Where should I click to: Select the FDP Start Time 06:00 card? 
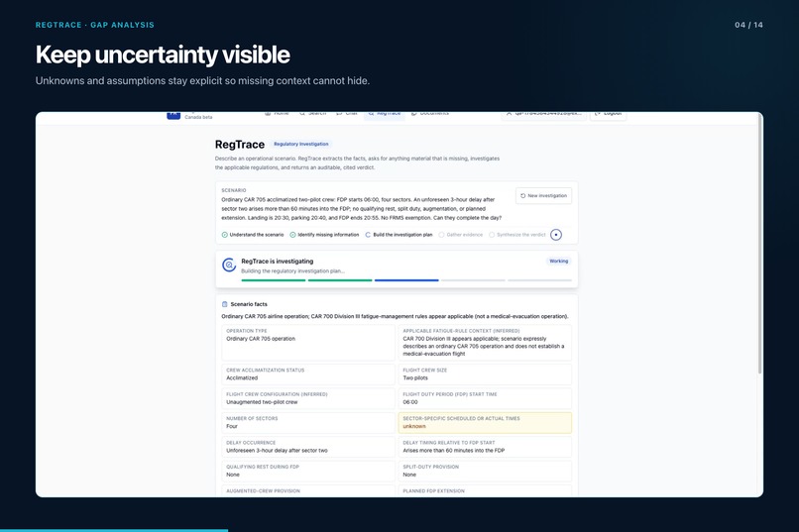(x=485, y=398)
